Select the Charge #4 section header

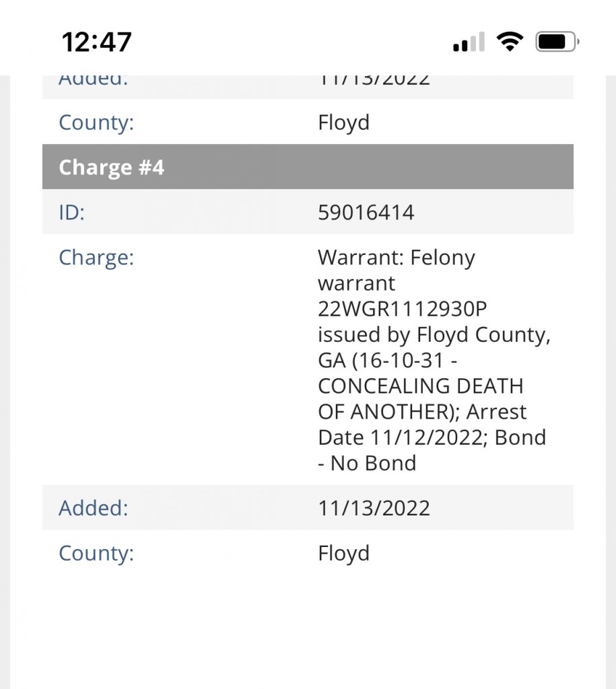pos(111,168)
